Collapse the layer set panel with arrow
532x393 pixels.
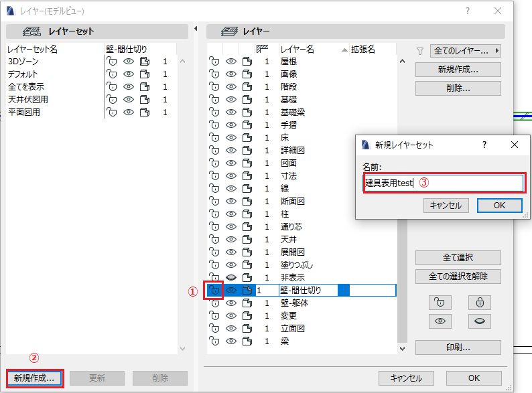click(x=196, y=29)
